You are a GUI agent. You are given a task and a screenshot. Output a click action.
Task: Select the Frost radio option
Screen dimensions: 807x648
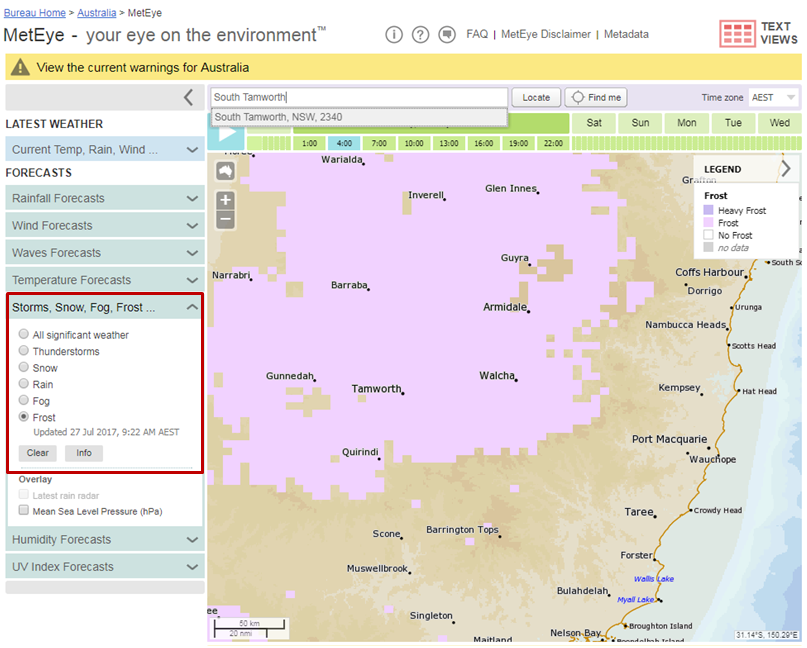pyautogui.click(x=24, y=416)
